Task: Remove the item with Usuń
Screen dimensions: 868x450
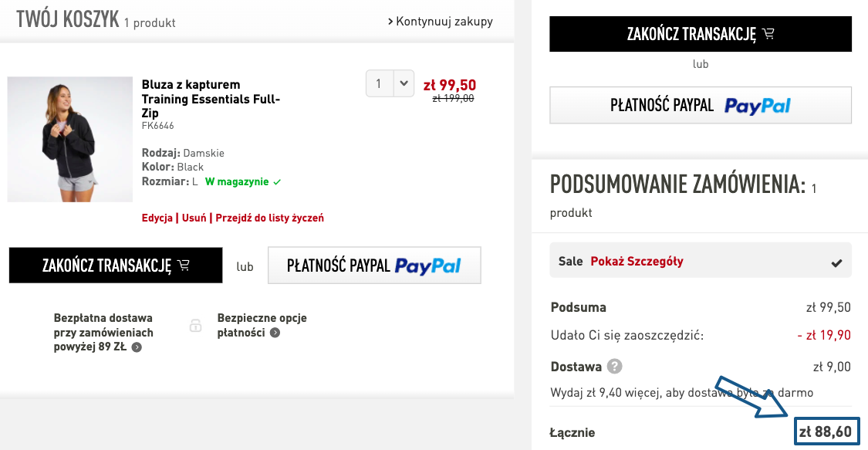Action: pos(194,218)
